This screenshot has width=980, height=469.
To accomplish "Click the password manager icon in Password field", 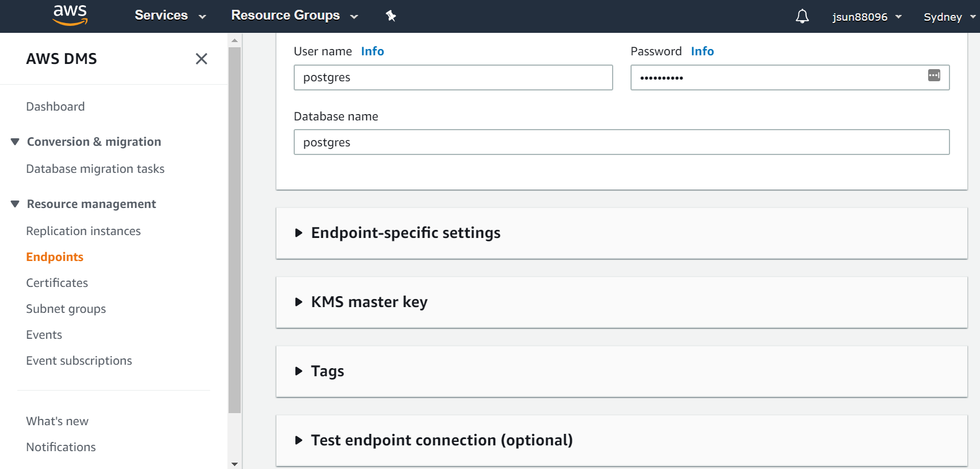I will 934,75.
